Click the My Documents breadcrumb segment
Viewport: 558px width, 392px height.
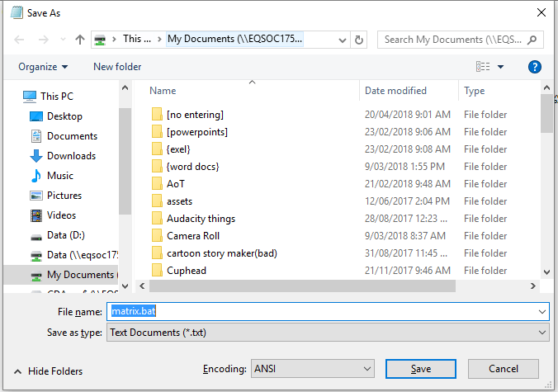(x=234, y=39)
